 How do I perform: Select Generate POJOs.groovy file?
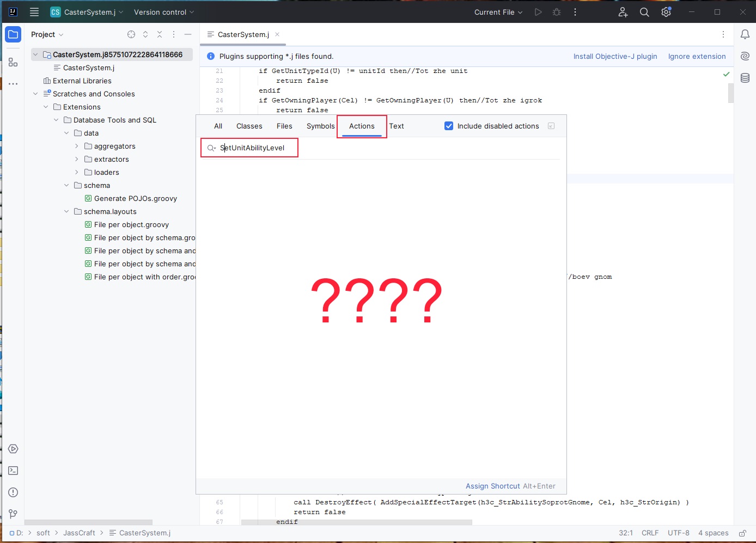tap(136, 198)
